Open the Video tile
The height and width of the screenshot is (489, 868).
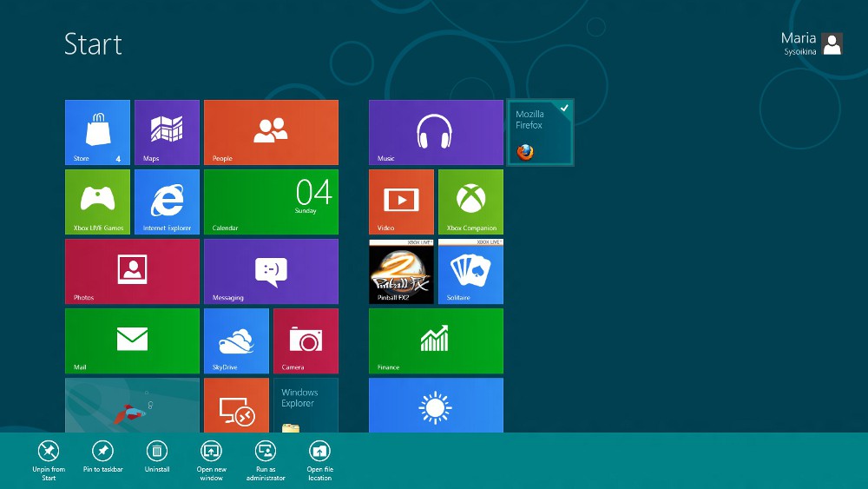pyautogui.click(x=401, y=202)
